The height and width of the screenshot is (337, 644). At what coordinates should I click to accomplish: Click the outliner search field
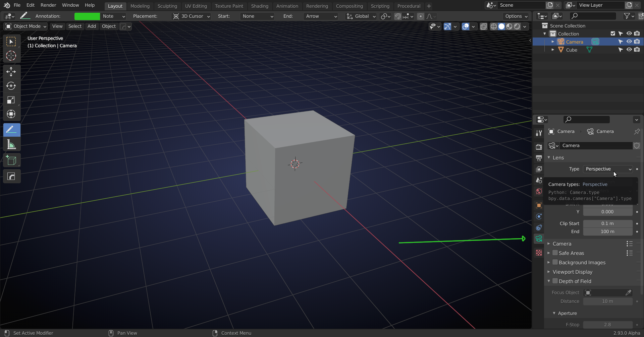click(x=593, y=16)
